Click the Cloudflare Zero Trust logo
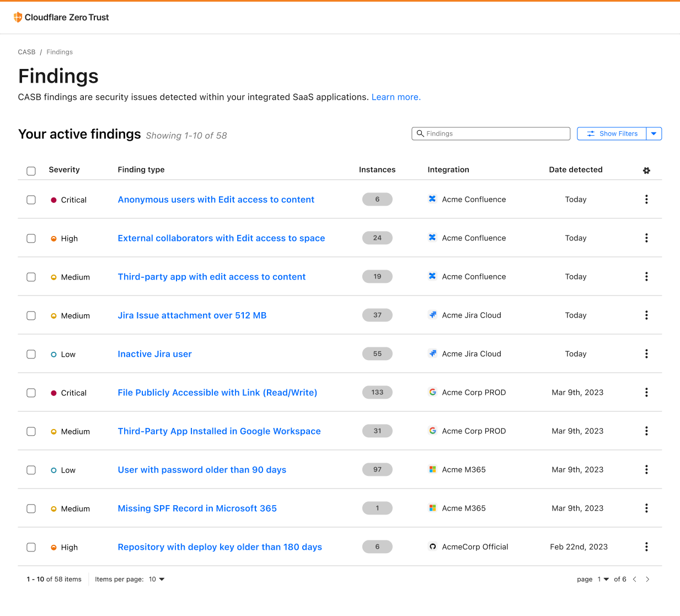Viewport: 680px width, 616px height. (61, 17)
